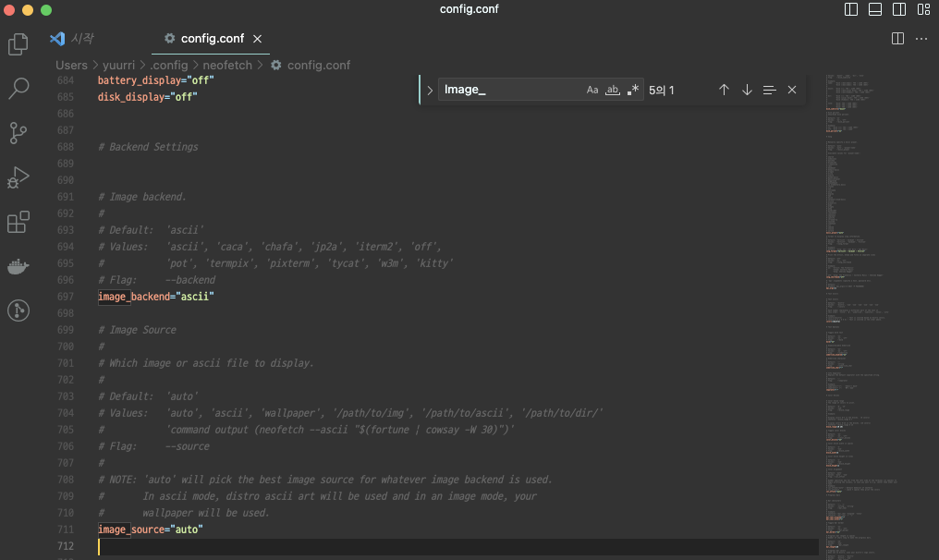Open the Search view in activity bar
The height and width of the screenshot is (560, 939).
[18, 88]
